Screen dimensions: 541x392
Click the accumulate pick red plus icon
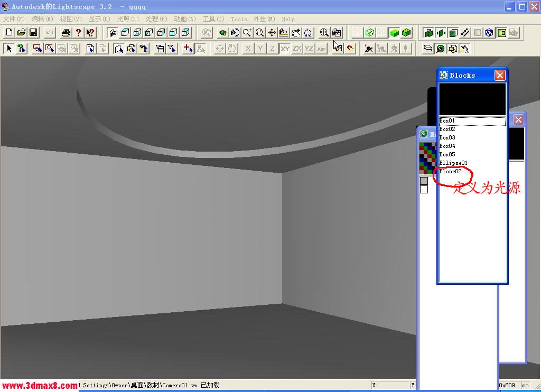(x=188, y=48)
